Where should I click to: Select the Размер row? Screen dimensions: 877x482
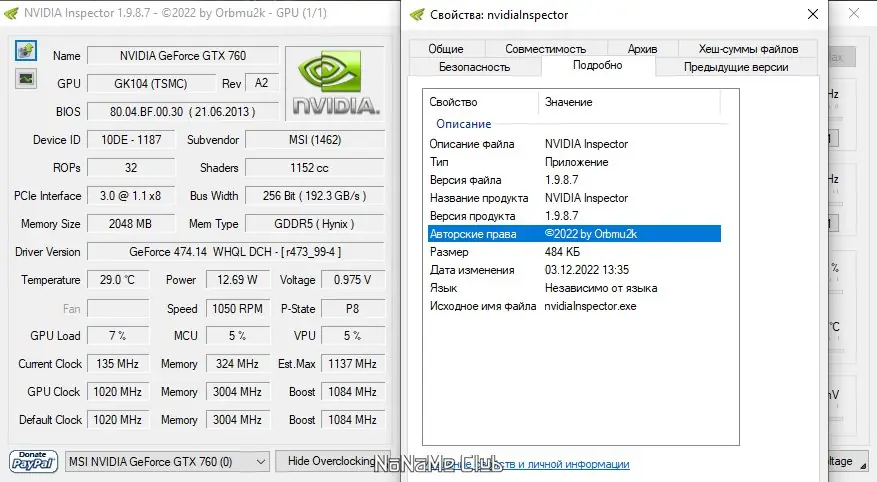[x=574, y=252]
